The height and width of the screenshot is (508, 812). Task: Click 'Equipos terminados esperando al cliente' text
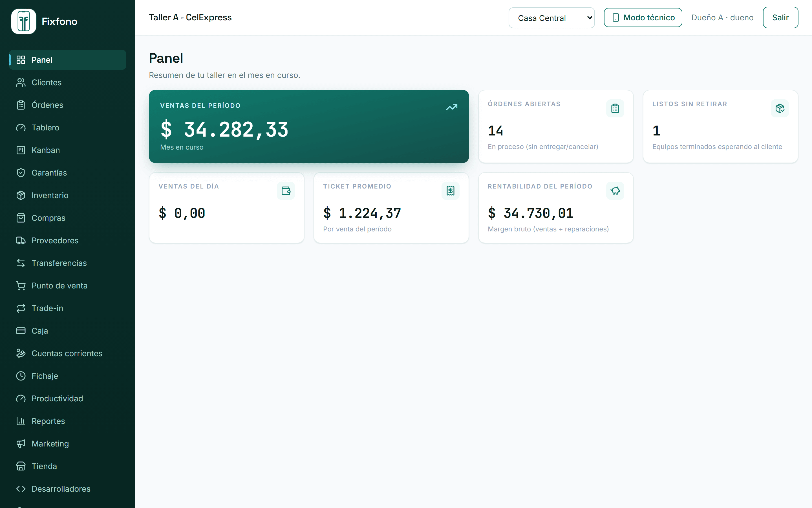[717, 146]
